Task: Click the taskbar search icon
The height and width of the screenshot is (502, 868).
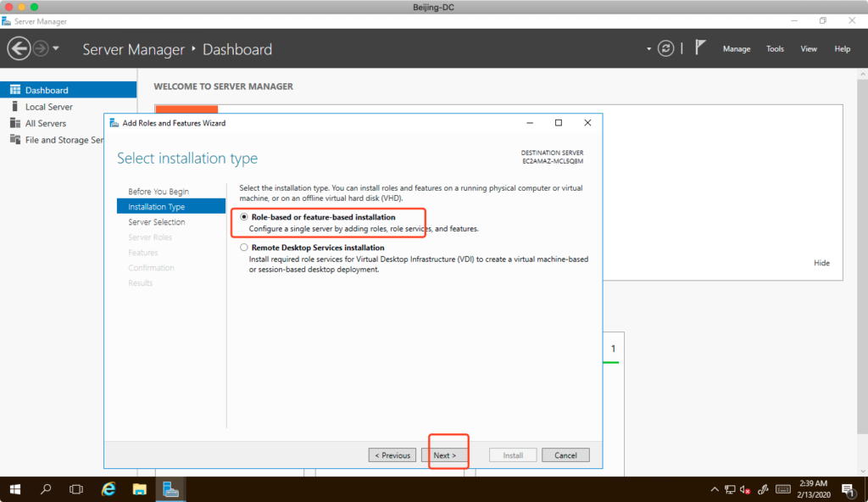Action: tap(47, 489)
